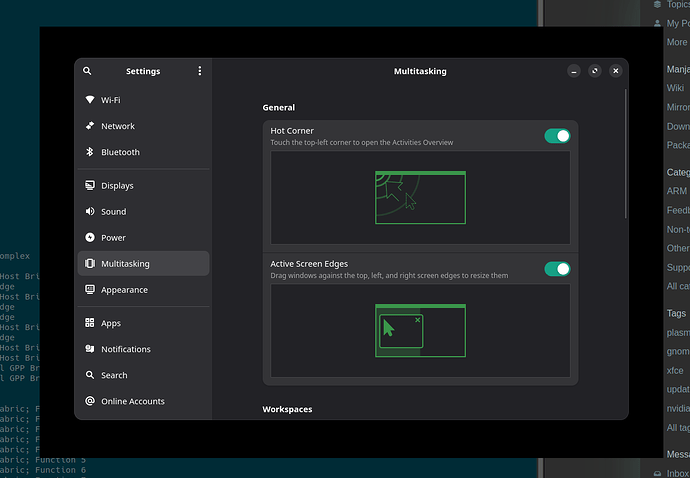Image resolution: width=690 pixels, height=478 pixels.
Task: Open Power settings page
Action: pyautogui.click(x=143, y=238)
